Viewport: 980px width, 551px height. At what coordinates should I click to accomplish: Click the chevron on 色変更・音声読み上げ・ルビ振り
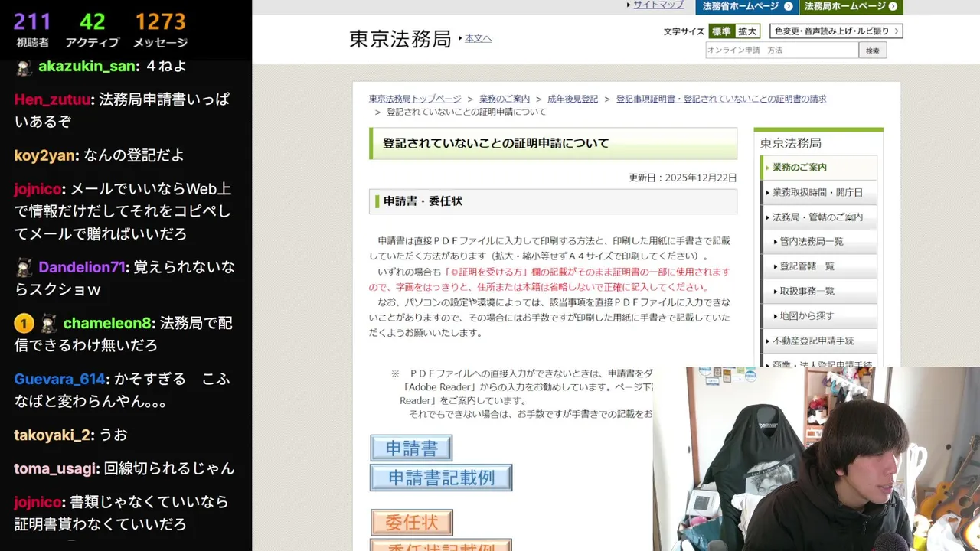[897, 31]
